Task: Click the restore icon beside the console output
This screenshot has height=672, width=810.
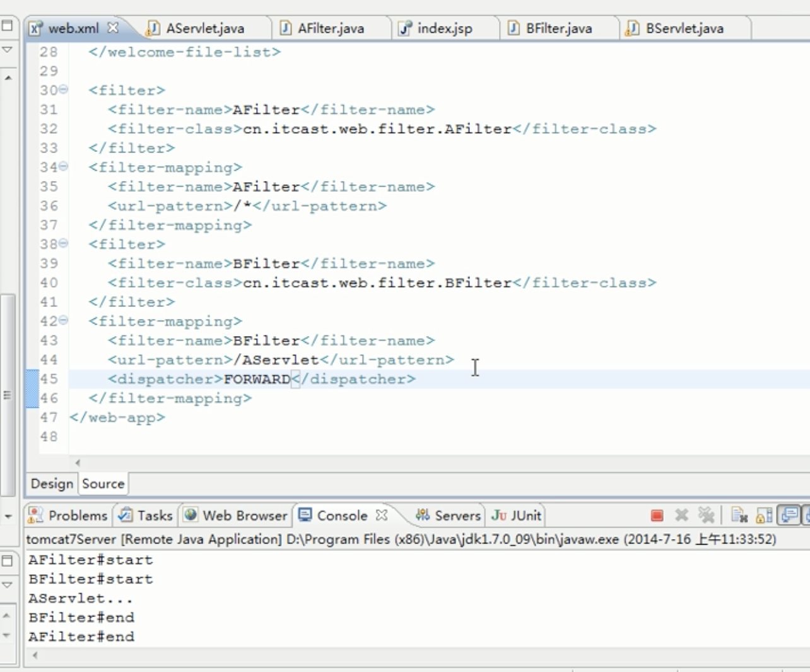Action: (x=7, y=560)
